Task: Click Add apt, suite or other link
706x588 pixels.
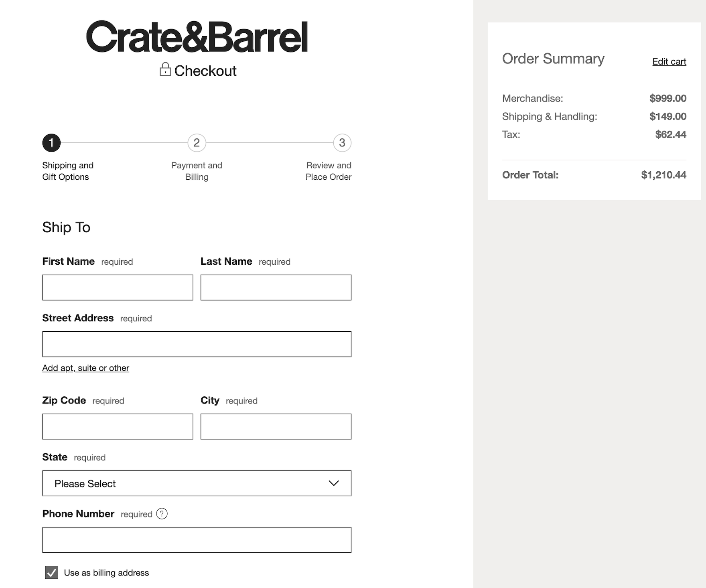Action: click(x=86, y=368)
